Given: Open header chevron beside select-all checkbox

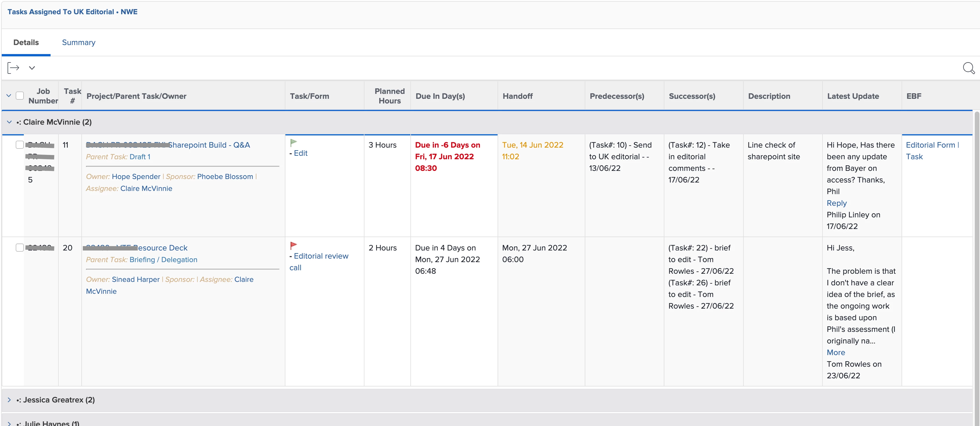Looking at the screenshot, I should 9,96.
